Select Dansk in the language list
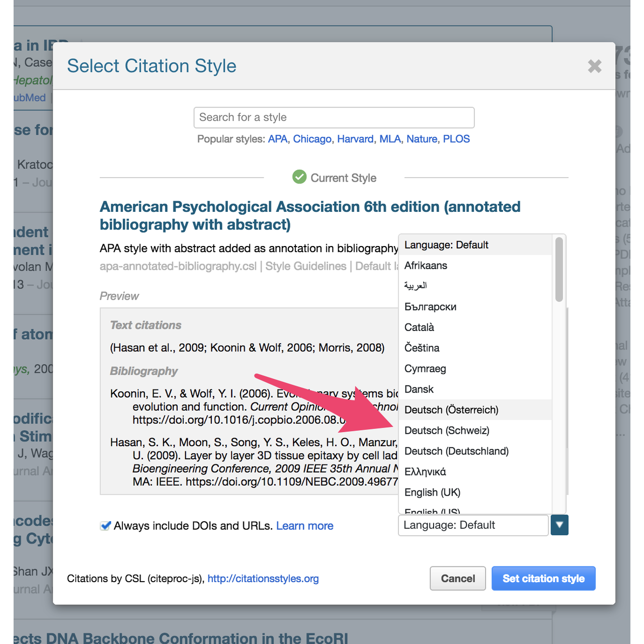Viewport: 644px width, 644px height. tap(419, 389)
